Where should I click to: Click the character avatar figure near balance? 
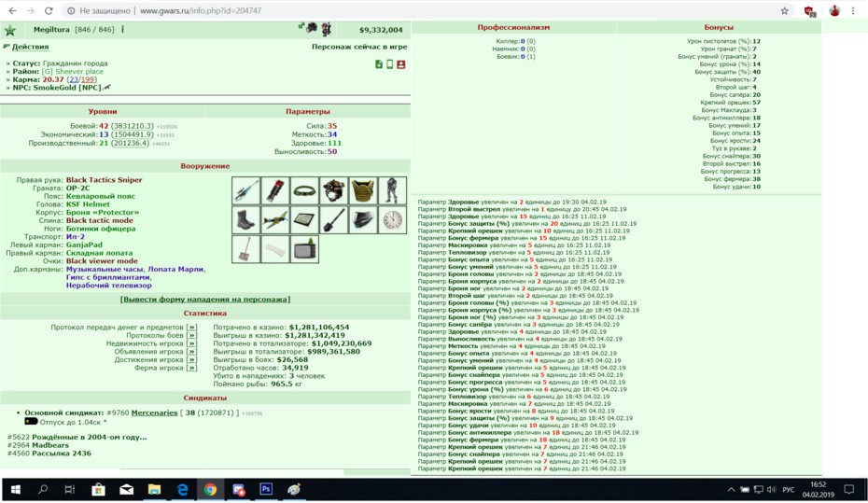click(x=326, y=29)
